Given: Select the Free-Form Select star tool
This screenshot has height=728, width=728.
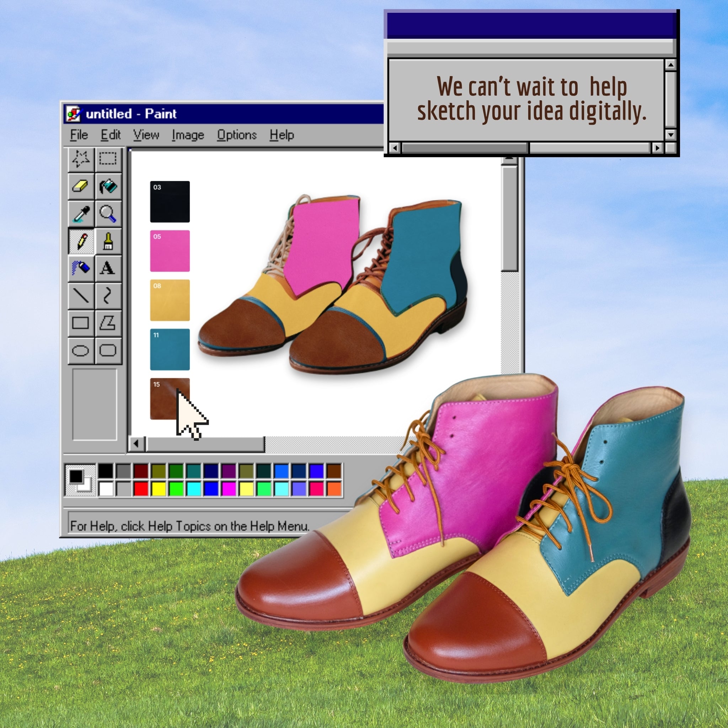Looking at the screenshot, I should (81, 159).
